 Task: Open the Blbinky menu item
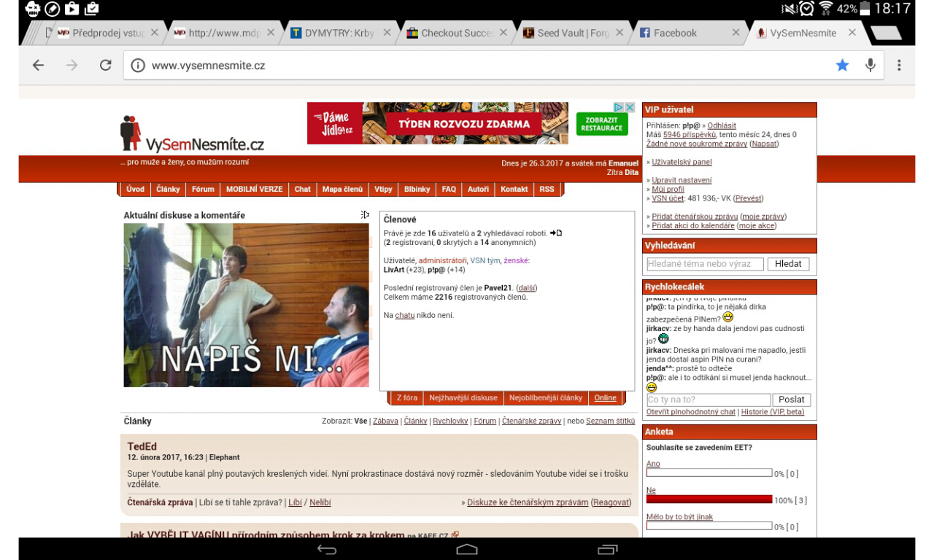pos(417,189)
